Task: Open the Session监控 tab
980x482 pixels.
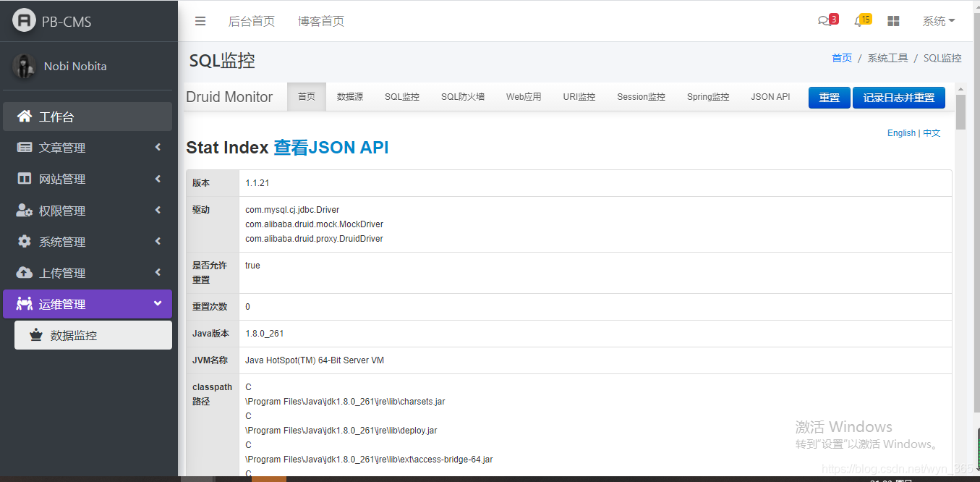Action: point(641,96)
